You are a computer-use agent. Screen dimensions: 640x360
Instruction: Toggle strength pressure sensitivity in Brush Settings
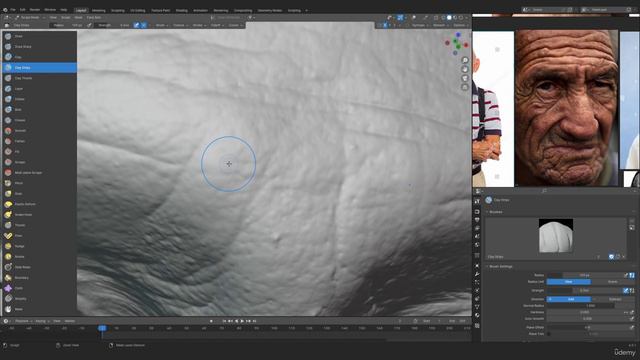click(x=626, y=291)
